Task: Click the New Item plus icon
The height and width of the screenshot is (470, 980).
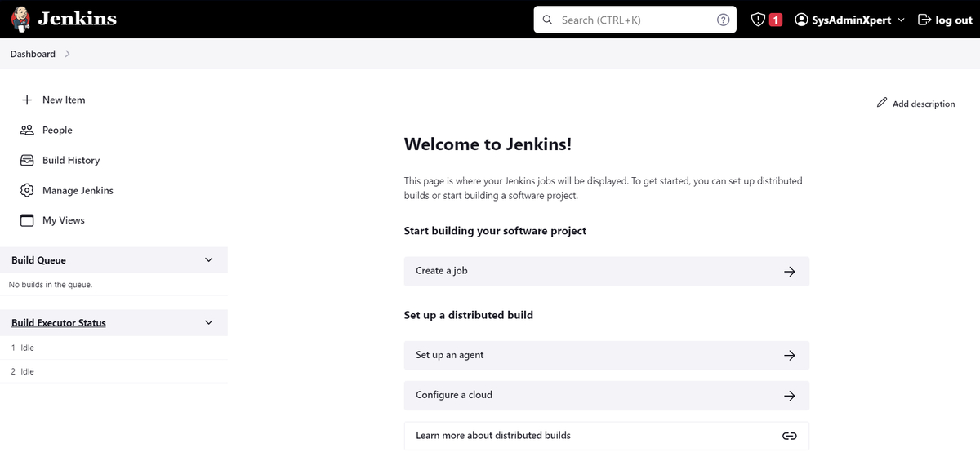Action: pyautogui.click(x=25, y=100)
